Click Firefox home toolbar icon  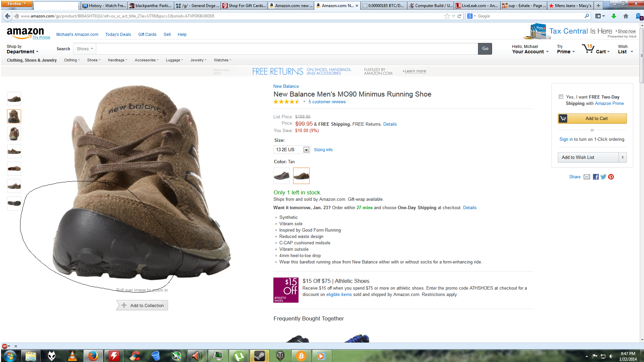626,16
